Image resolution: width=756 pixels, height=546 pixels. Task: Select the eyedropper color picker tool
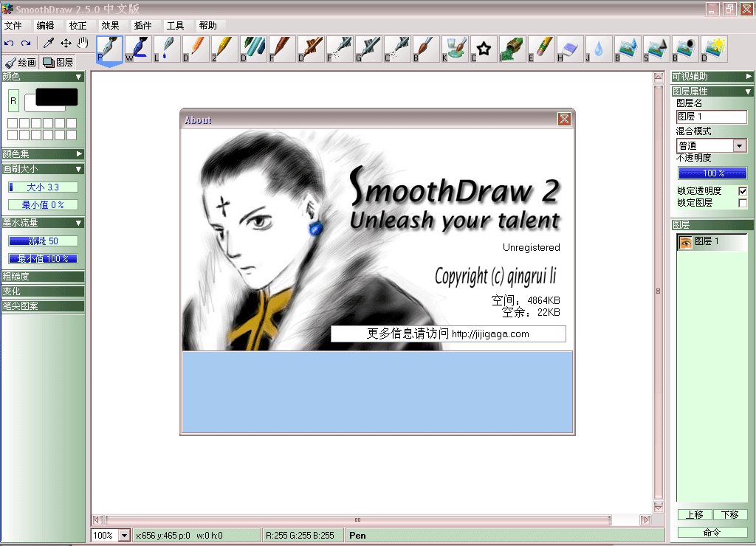click(48, 44)
